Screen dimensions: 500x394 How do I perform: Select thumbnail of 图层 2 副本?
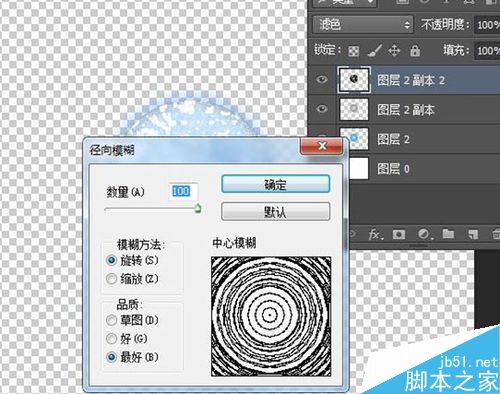354,109
